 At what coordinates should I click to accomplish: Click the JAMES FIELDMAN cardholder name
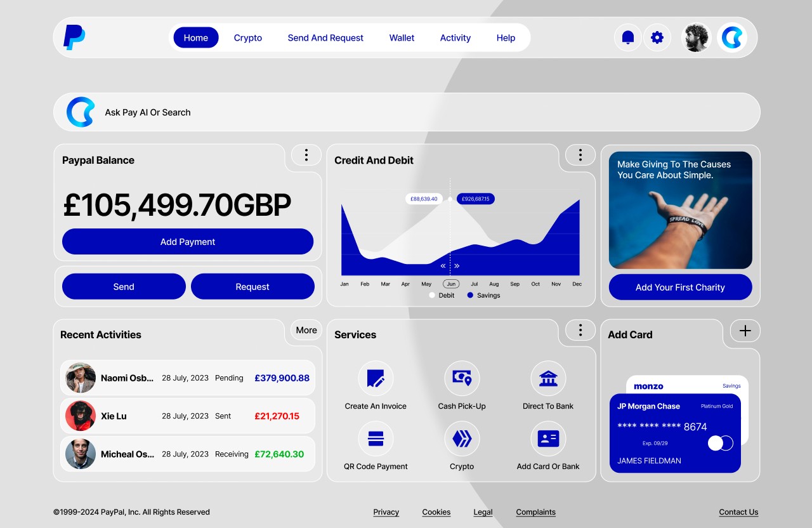[x=649, y=461]
